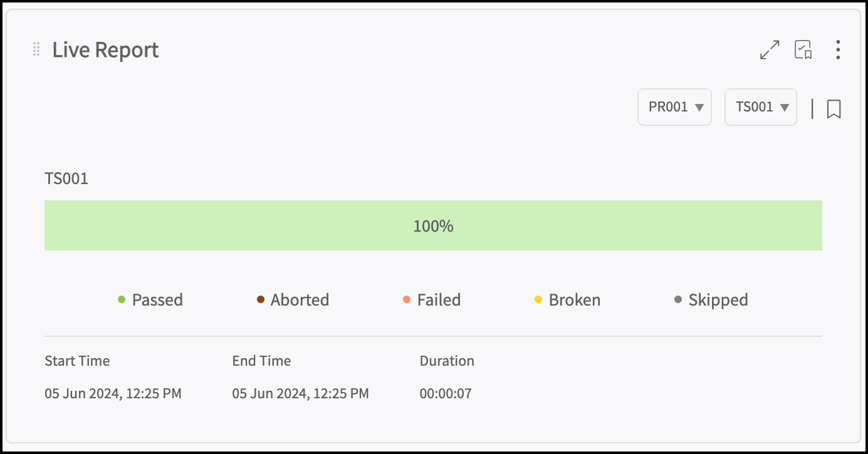Grab the drag handle beside Live Report
Screen dimensions: 868x454
[x=36, y=49]
